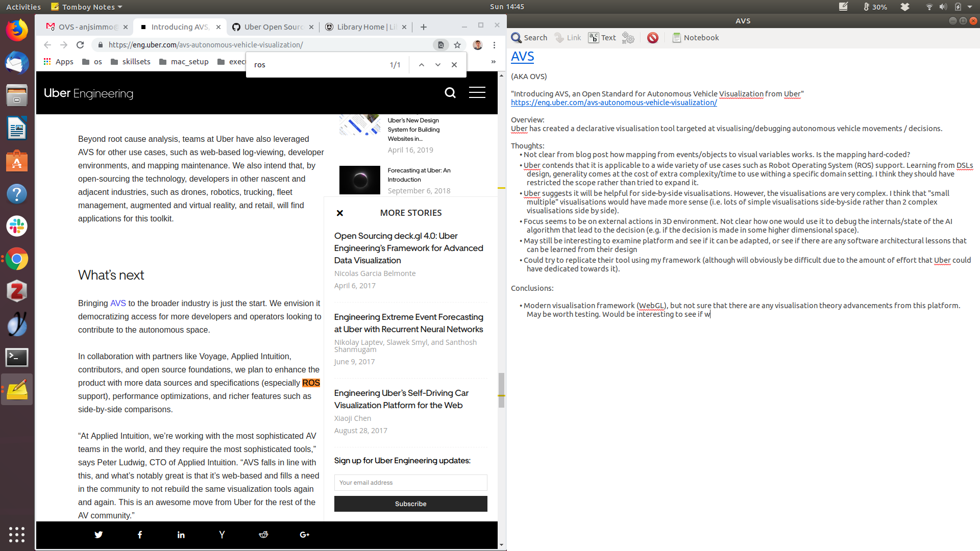Viewport: 980px width, 551px height.
Task: Click the red delete note icon
Action: click(652, 38)
